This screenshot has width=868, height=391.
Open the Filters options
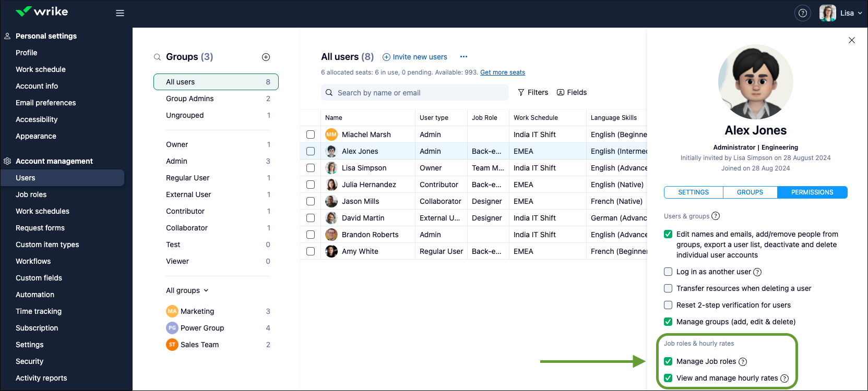pyautogui.click(x=533, y=92)
